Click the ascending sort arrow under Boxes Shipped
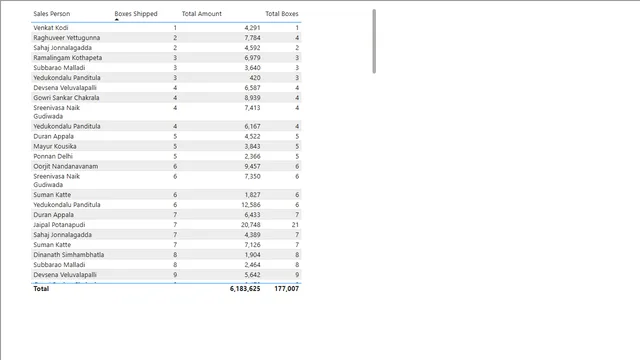 tap(117, 19)
